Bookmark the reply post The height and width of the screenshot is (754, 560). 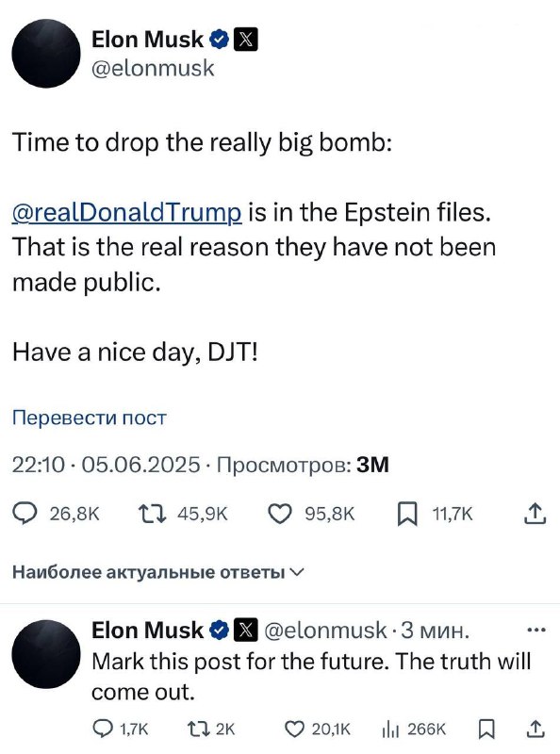pyautogui.click(x=486, y=729)
